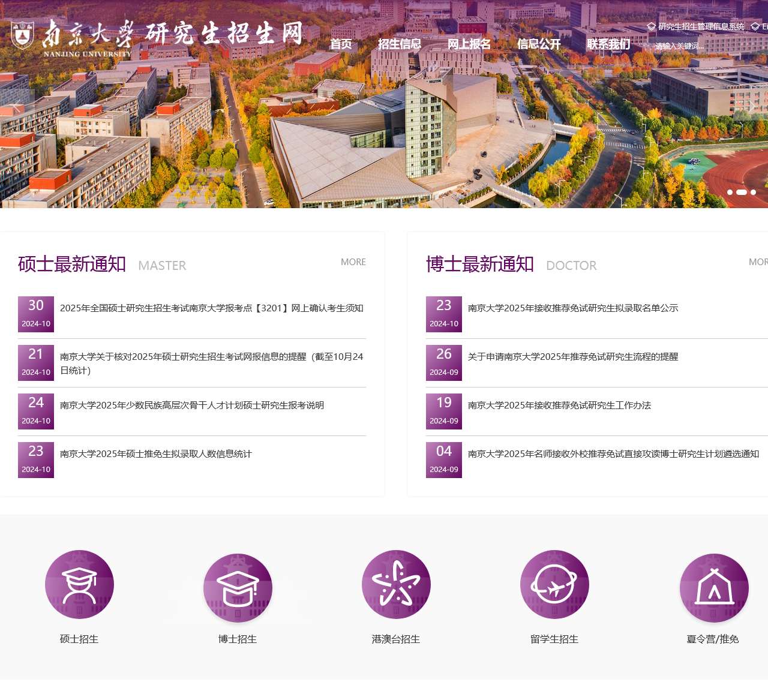This screenshot has width=768, height=700.
Task: Click the 30 2024-10 date badge
Action: [x=36, y=314]
